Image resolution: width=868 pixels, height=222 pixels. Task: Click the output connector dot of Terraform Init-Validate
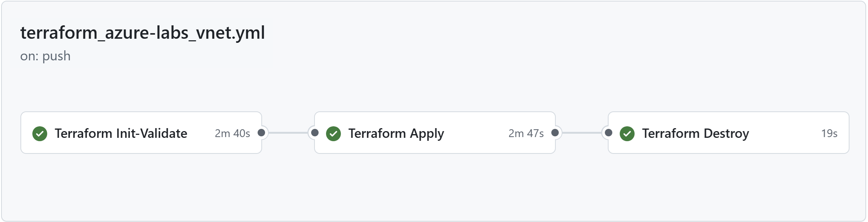click(261, 133)
